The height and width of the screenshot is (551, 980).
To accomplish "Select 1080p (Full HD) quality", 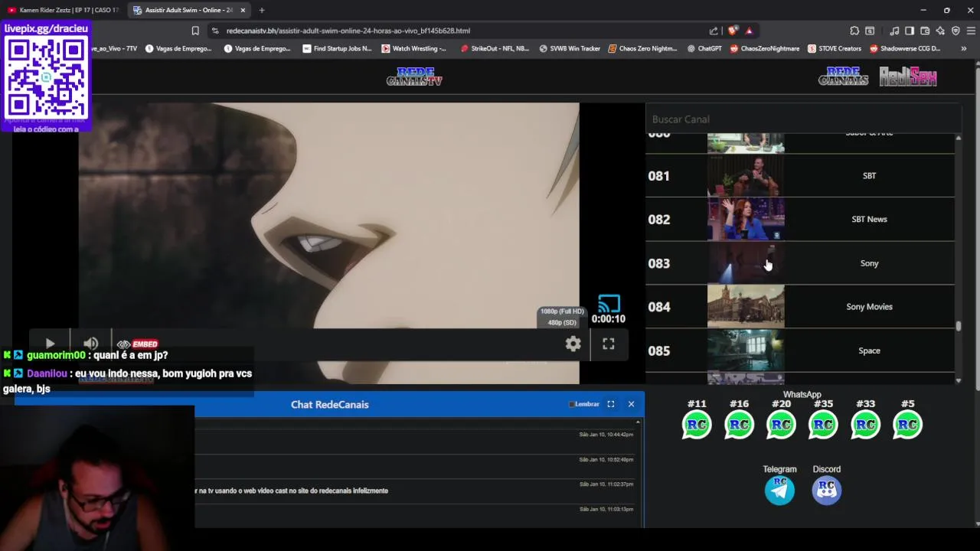I will point(562,311).
